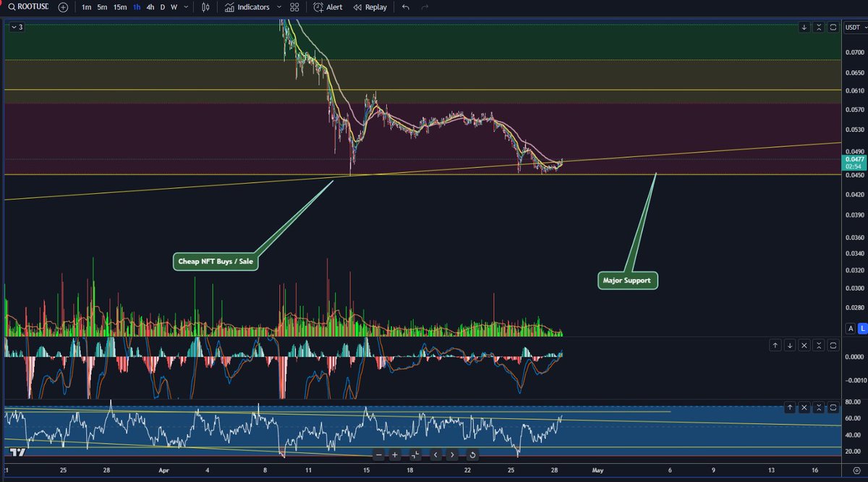The image size is (868, 482).
Task: Maximize the main price pane
Action: click(x=833, y=28)
